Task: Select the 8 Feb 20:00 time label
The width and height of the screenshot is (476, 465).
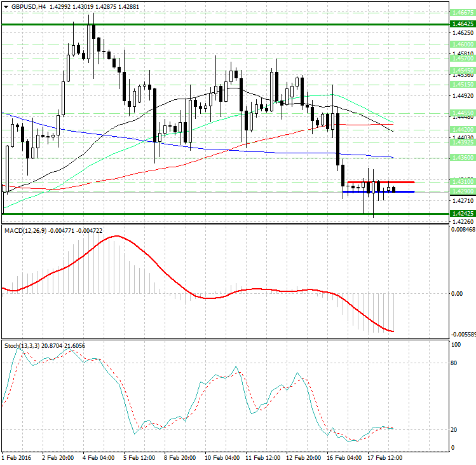Action: tap(181, 457)
